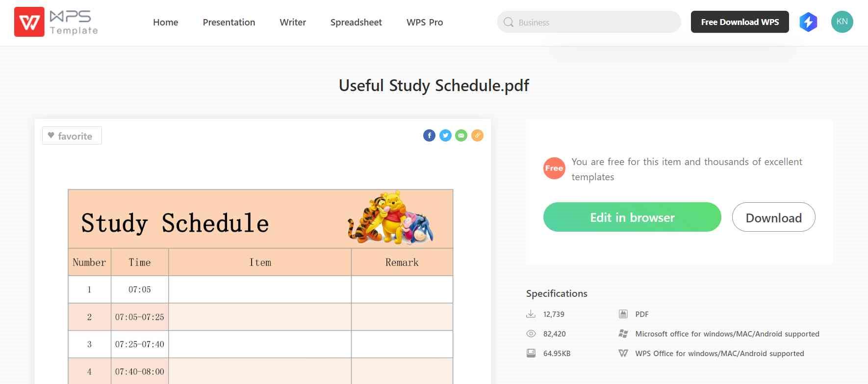Toggle favorite on this template
The width and height of the screenshot is (868, 384).
click(72, 135)
